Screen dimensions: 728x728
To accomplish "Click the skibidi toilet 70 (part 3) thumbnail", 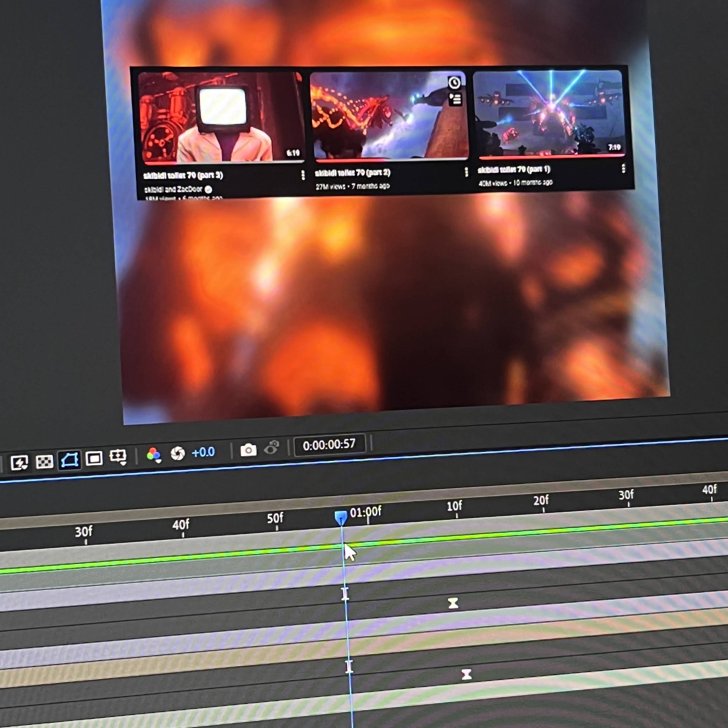I will (221, 118).
